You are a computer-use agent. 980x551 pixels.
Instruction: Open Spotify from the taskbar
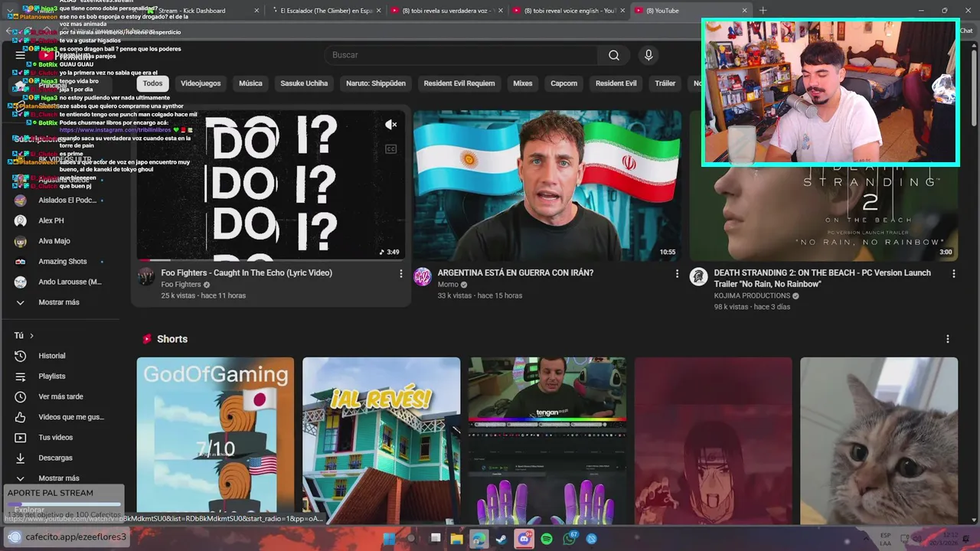(547, 539)
